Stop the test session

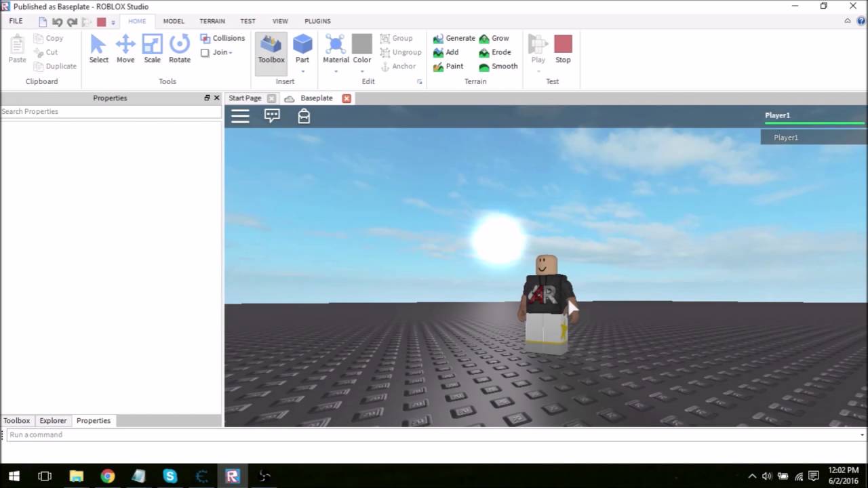tap(563, 49)
